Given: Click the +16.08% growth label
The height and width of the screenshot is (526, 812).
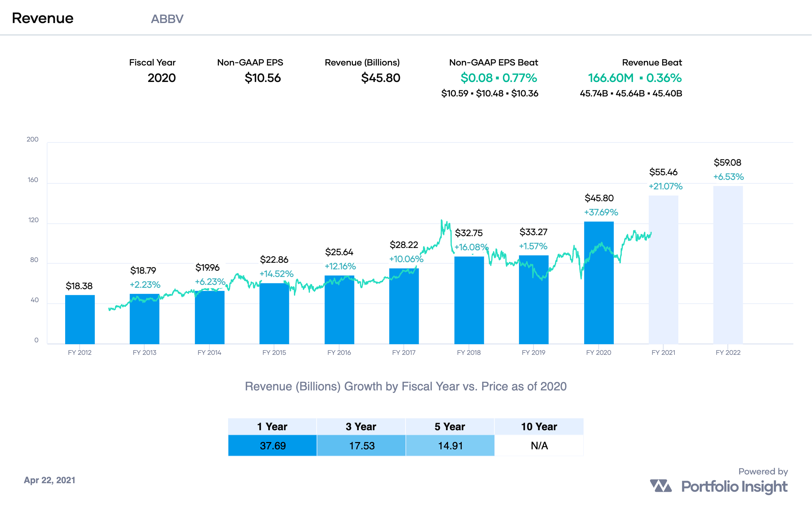Looking at the screenshot, I should (x=472, y=247).
